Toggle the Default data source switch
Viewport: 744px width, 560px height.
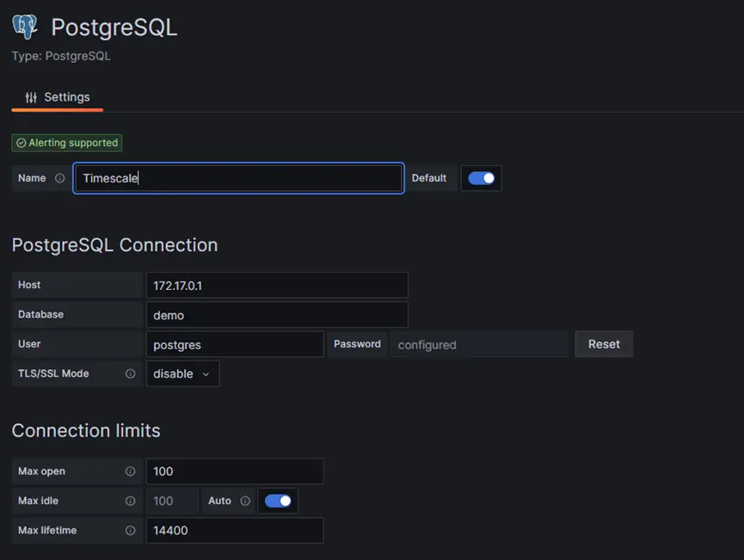(x=481, y=178)
